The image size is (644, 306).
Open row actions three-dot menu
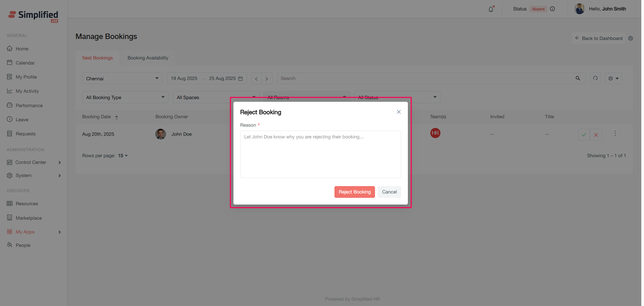click(x=615, y=134)
